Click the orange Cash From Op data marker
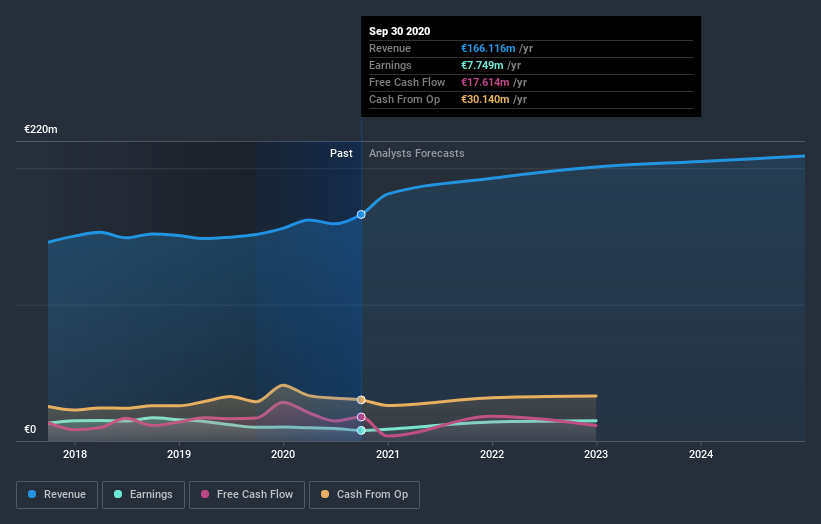 coord(361,400)
